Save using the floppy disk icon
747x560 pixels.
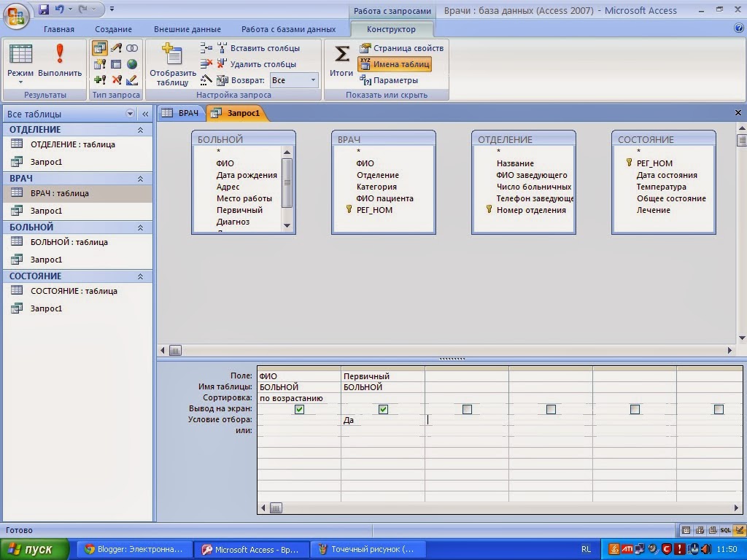click(x=43, y=9)
